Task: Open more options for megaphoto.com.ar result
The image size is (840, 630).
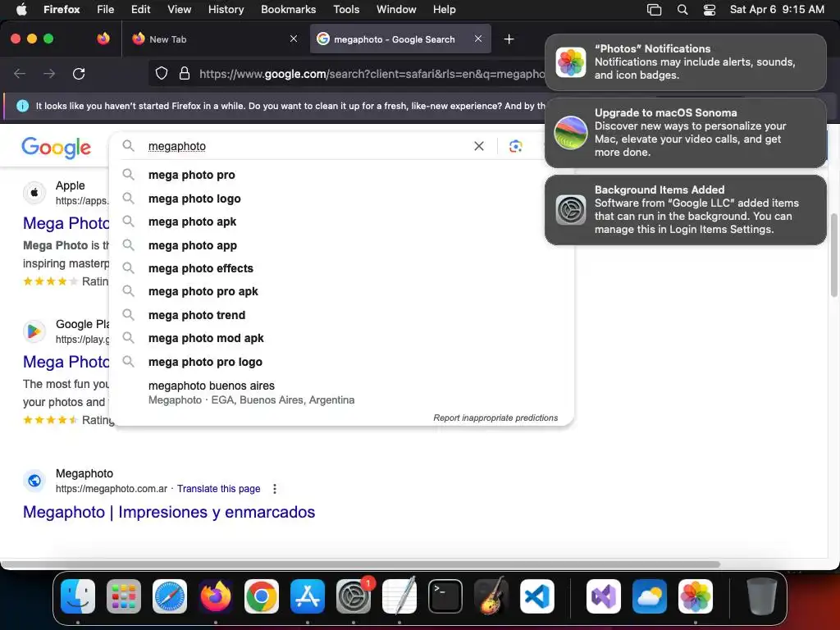Action: tap(275, 489)
